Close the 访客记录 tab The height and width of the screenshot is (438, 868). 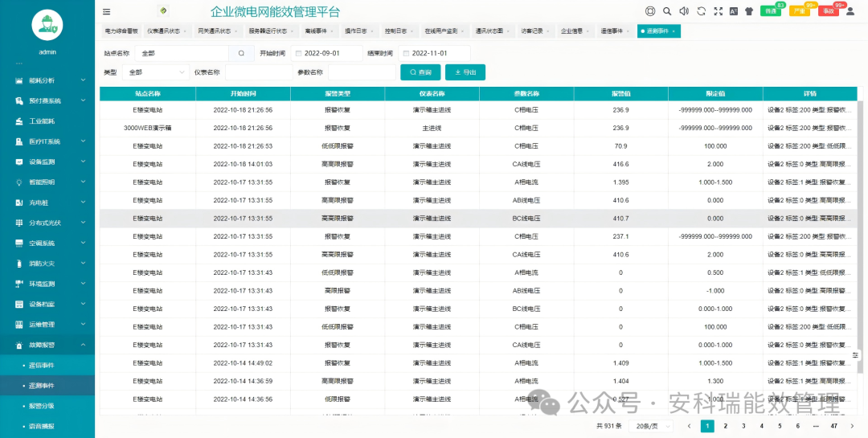548,31
